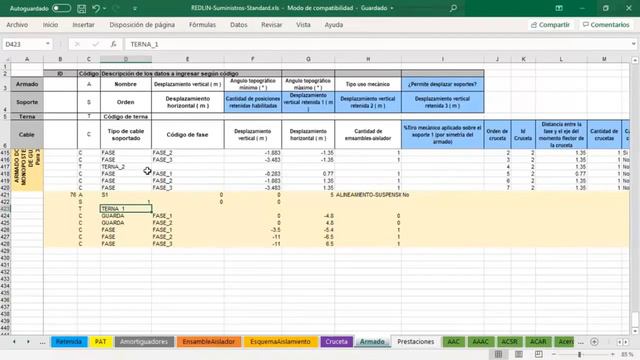Click the Undo arrow icon
Image resolution: width=640 pixels, height=360 pixels.
[96, 8]
